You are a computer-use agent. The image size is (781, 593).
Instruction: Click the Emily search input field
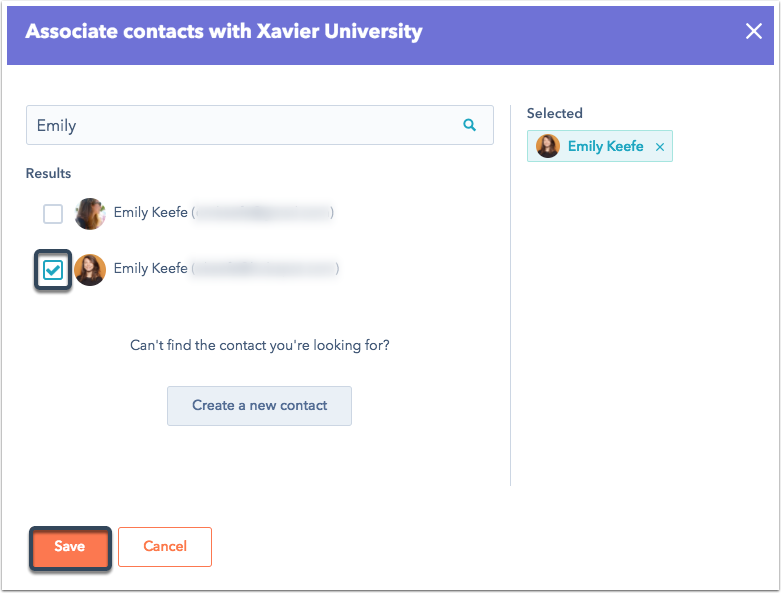(x=260, y=125)
